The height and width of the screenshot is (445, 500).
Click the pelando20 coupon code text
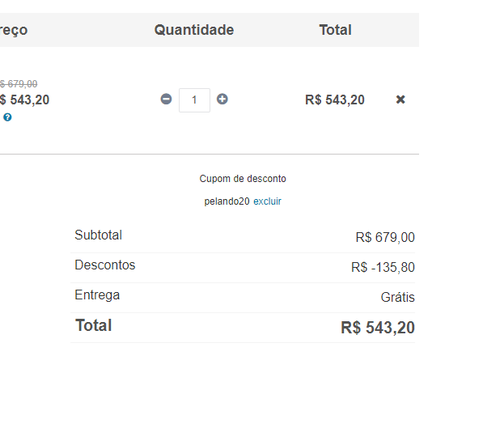point(227,201)
